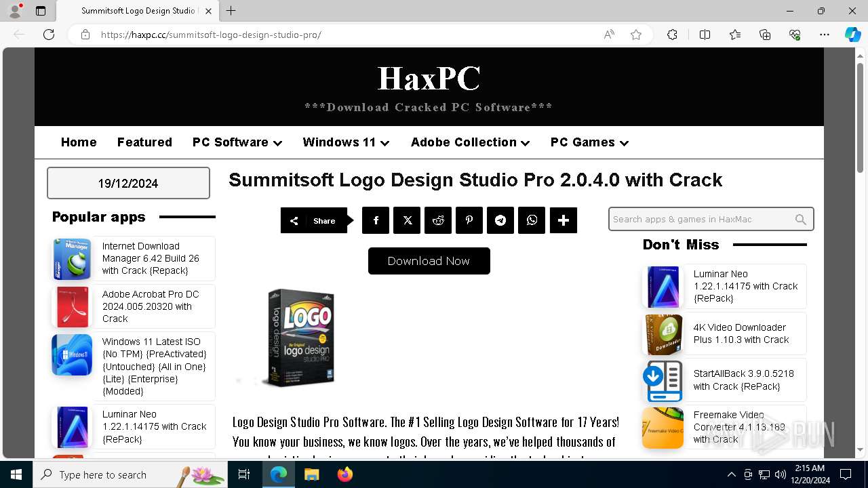Open Luminar Neo link under Popular apps
The width and height of the screenshot is (868, 488).
coord(155,426)
